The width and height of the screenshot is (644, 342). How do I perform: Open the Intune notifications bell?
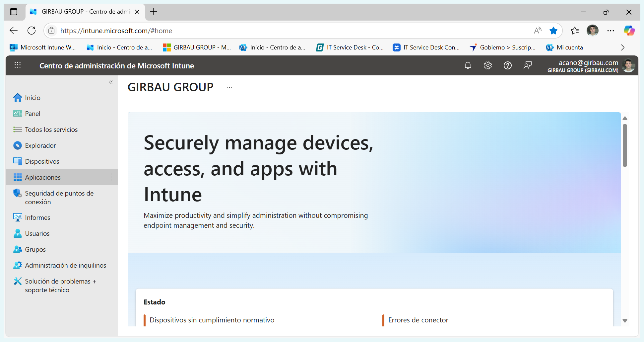click(x=468, y=65)
